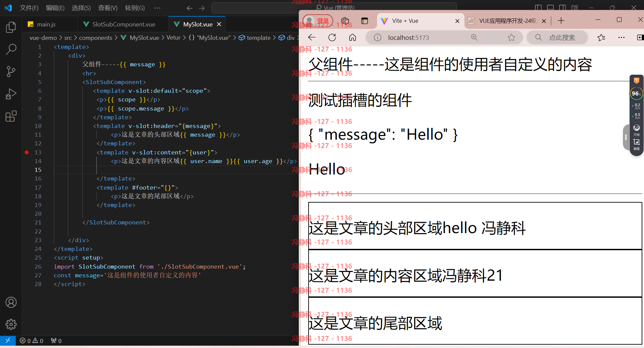Toggle the primary side bar layout icon
The width and height of the screenshot is (644, 348).
point(538,8)
